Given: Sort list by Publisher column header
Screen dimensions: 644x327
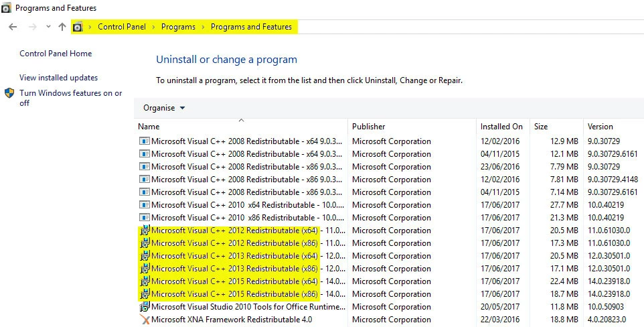Looking at the screenshot, I should pos(412,127).
